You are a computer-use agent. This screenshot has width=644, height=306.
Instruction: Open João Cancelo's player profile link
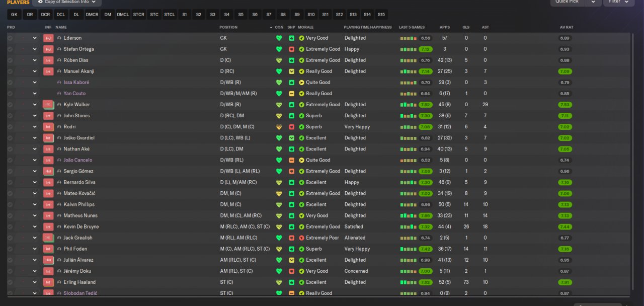click(78, 160)
